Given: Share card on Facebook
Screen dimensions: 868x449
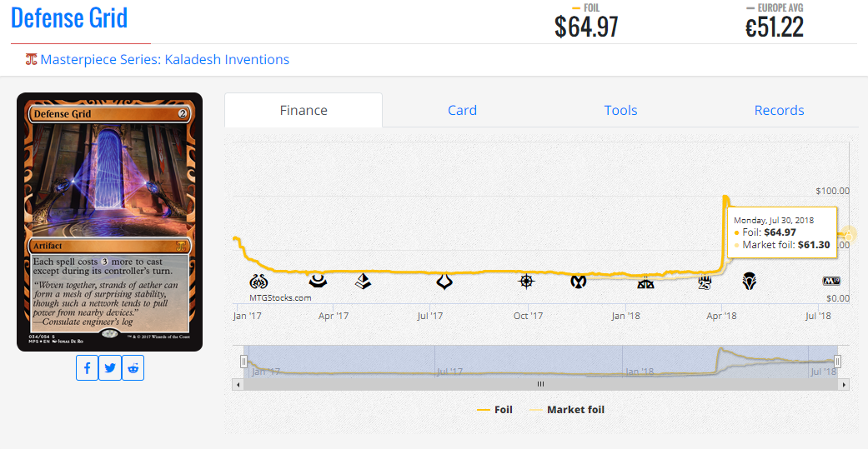Looking at the screenshot, I should click(x=88, y=367).
